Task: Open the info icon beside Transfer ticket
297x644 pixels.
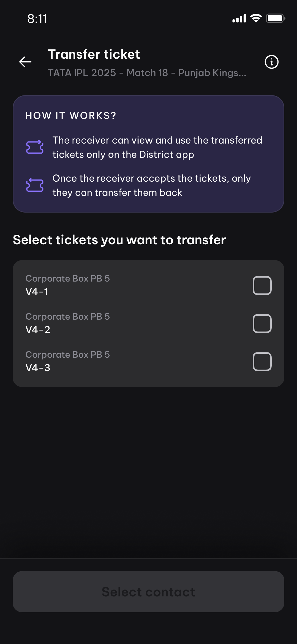Action: click(271, 62)
